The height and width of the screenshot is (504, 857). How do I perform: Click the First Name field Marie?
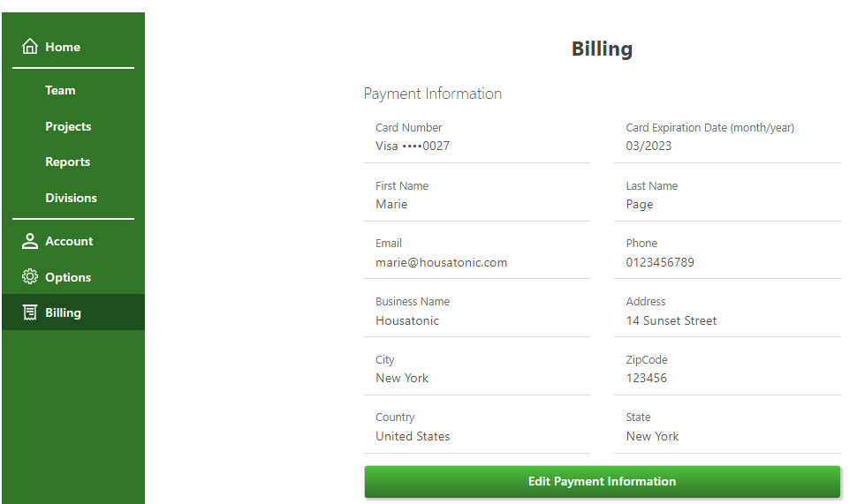[x=477, y=195]
